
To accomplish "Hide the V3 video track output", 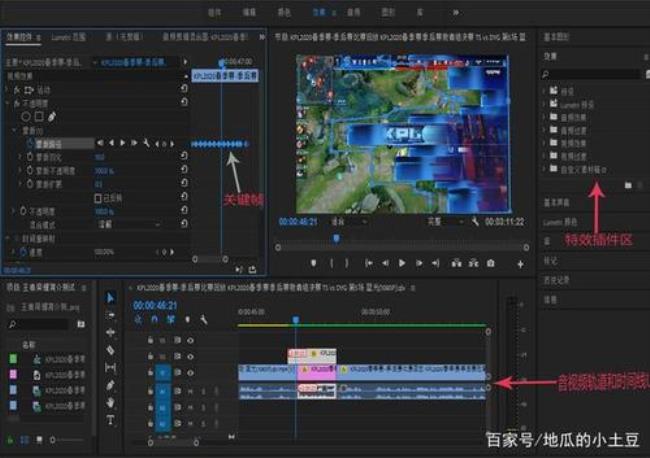I will 190,340.
